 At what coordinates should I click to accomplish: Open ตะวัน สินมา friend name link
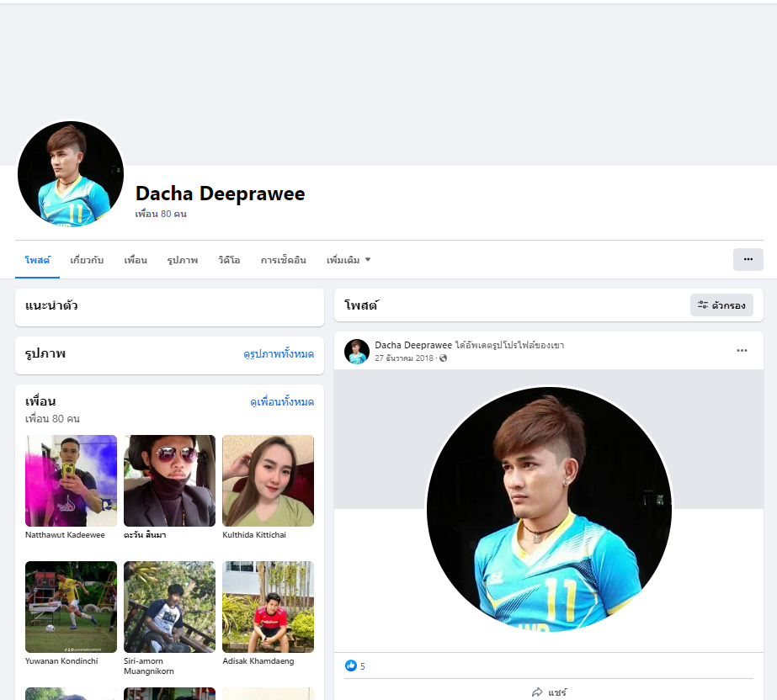click(x=145, y=534)
